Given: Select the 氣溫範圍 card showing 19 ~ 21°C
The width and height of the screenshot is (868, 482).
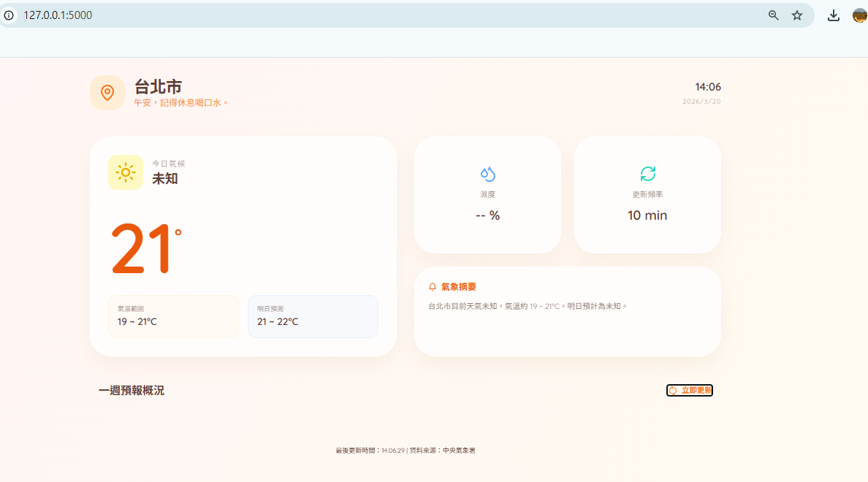Looking at the screenshot, I should pos(173,316).
